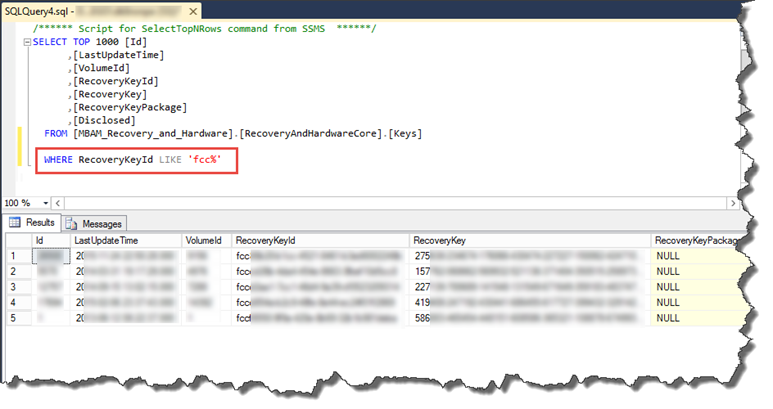The height and width of the screenshot is (409, 773).
Task: Select the RecoveryKeyPackage column header
Action: point(698,240)
